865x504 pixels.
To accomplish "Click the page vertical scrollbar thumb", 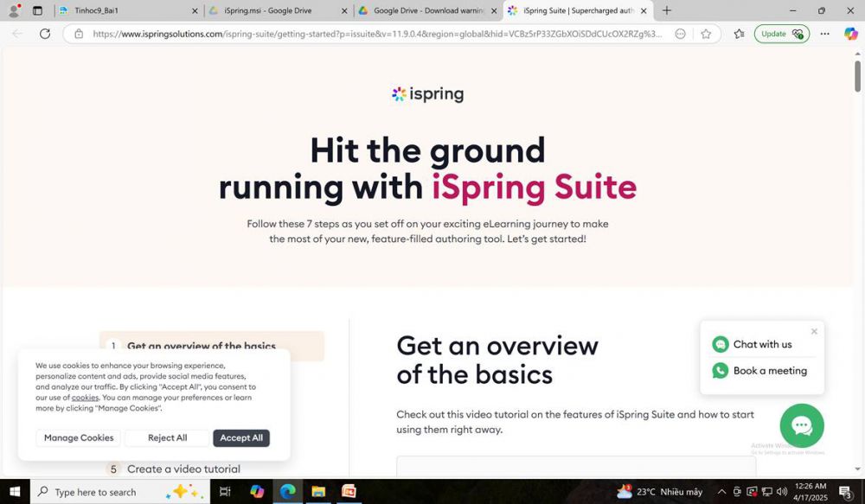I will pos(857,76).
